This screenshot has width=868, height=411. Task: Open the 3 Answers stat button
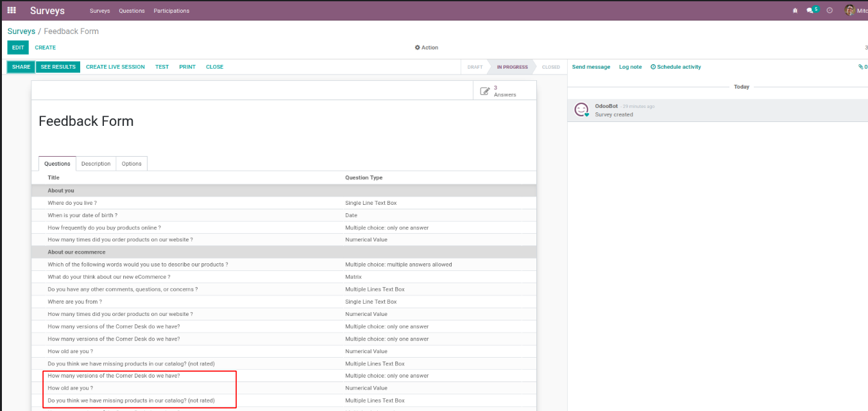(x=504, y=91)
